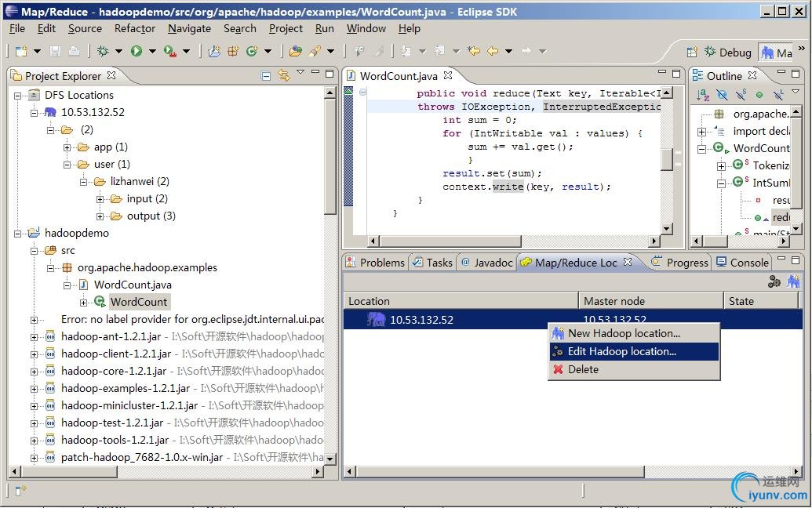This screenshot has width=812, height=508.
Task: Select WordCount.java in project tree
Action: [x=133, y=285]
